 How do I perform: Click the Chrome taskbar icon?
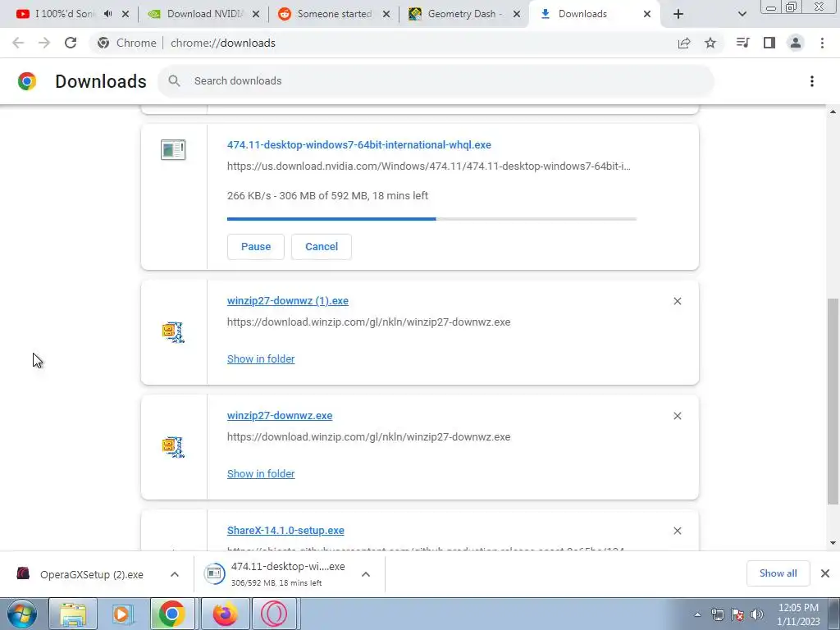coord(172,614)
